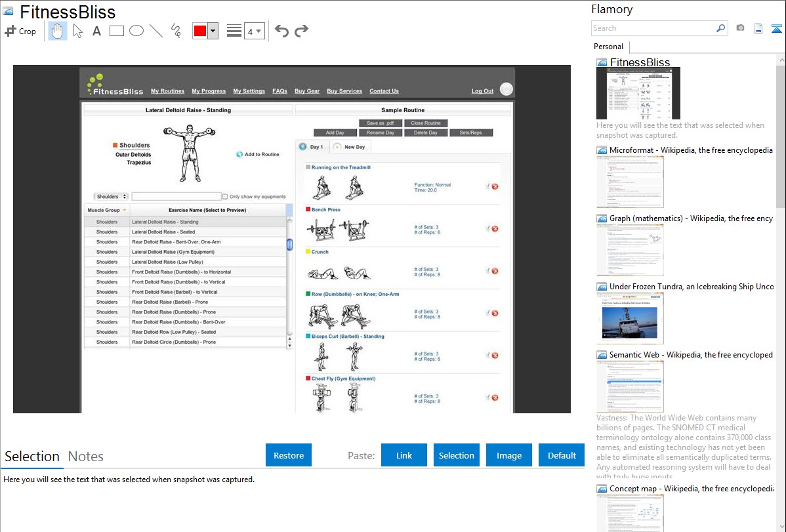The width and height of the screenshot is (786, 532).
Task: Redo the last undone action
Action: pyautogui.click(x=302, y=31)
